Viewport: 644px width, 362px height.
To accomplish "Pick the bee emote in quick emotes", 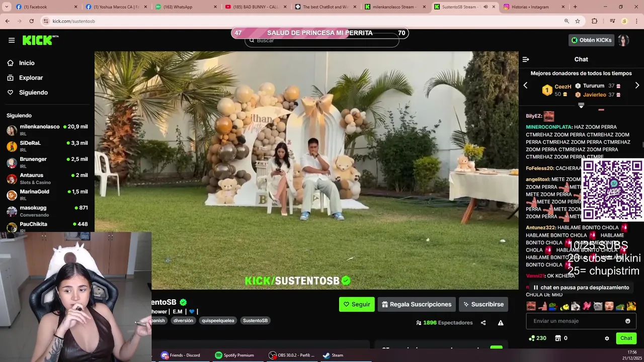I will 565,306.
